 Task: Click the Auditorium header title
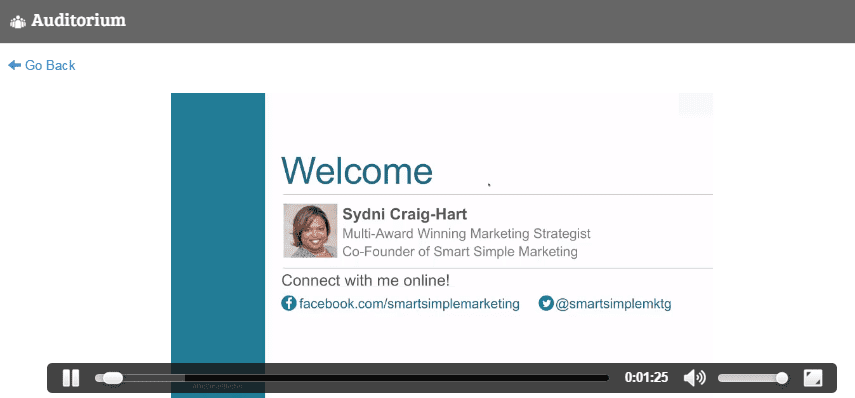pyautogui.click(x=79, y=21)
